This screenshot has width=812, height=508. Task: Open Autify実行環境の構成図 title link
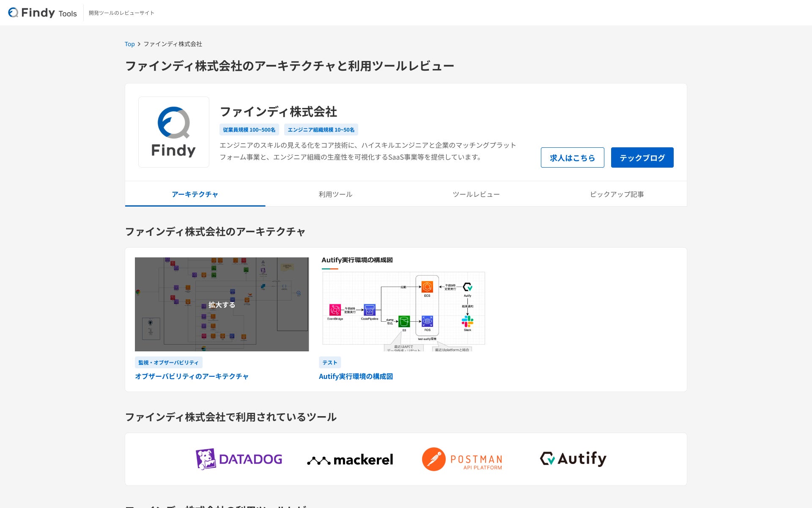[356, 376]
